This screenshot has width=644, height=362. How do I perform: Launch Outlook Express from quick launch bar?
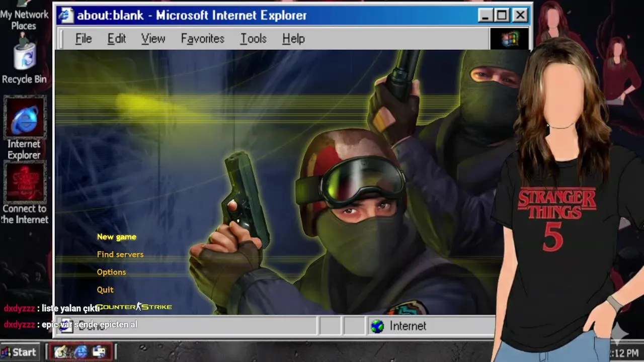pyautogui.click(x=99, y=352)
